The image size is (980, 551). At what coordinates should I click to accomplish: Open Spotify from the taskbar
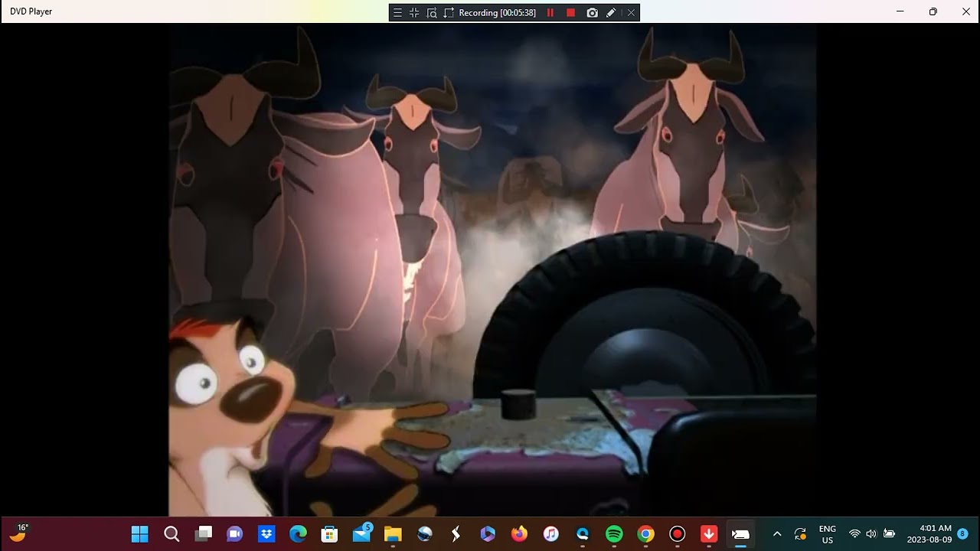click(x=614, y=534)
